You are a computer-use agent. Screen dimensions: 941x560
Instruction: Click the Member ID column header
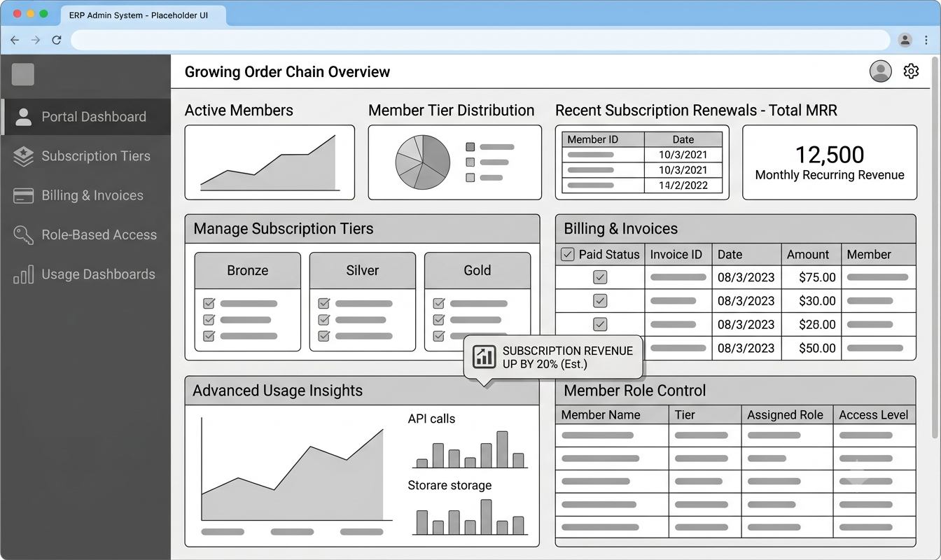tap(603, 139)
